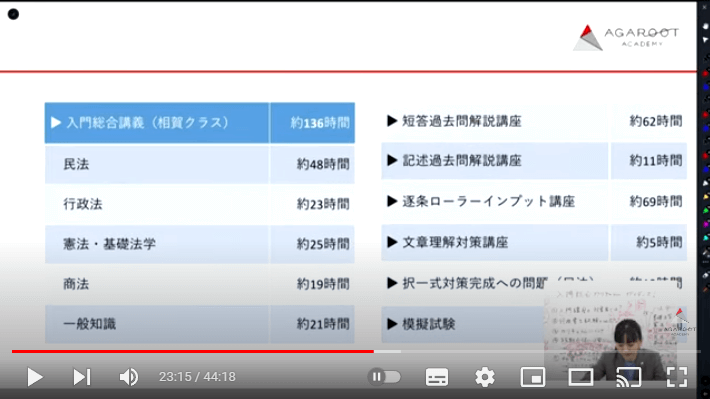Click the 約48時間 value
The height and width of the screenshot is (399, 710).
click(x=323, y=164)
